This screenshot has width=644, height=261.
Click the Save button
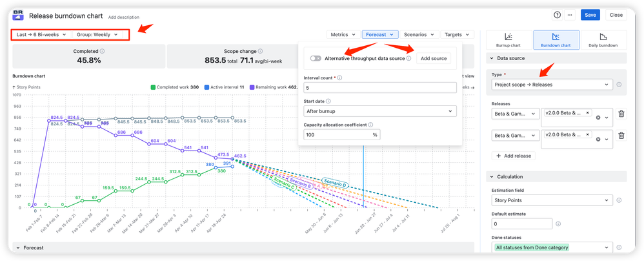(x=590, y=15)
